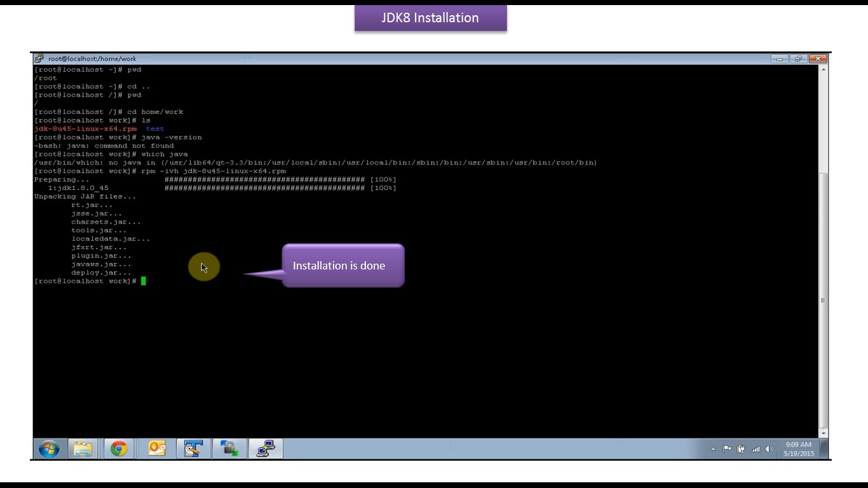
Task: Switch to the PuTTY taskbar button
Action: (x=265, y=449)
